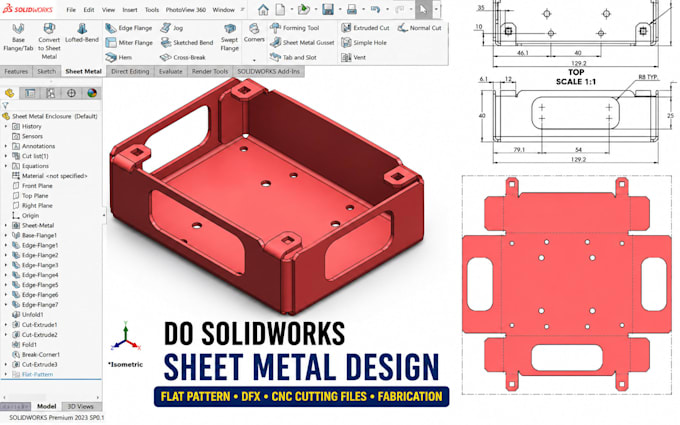The width and height of the screenshot is (680, 425).
Task: Open the Edit menu
Action: pyautogui.click(x=89, y=10)
